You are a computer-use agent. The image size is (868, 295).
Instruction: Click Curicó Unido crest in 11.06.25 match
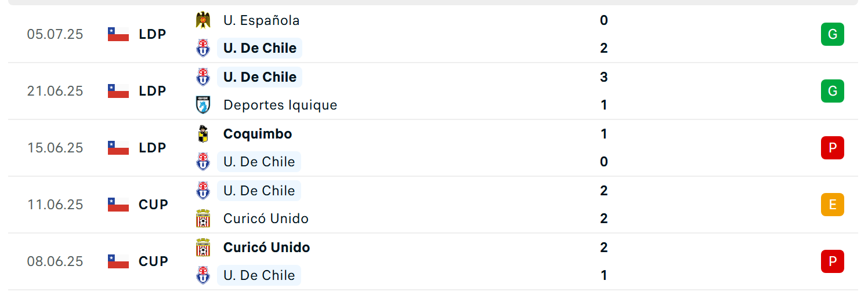202,218
